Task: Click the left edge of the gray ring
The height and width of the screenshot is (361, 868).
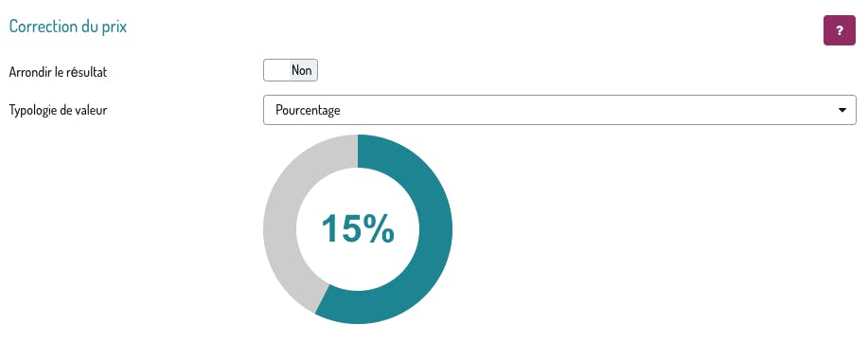Action: click(x=279, y=229)
